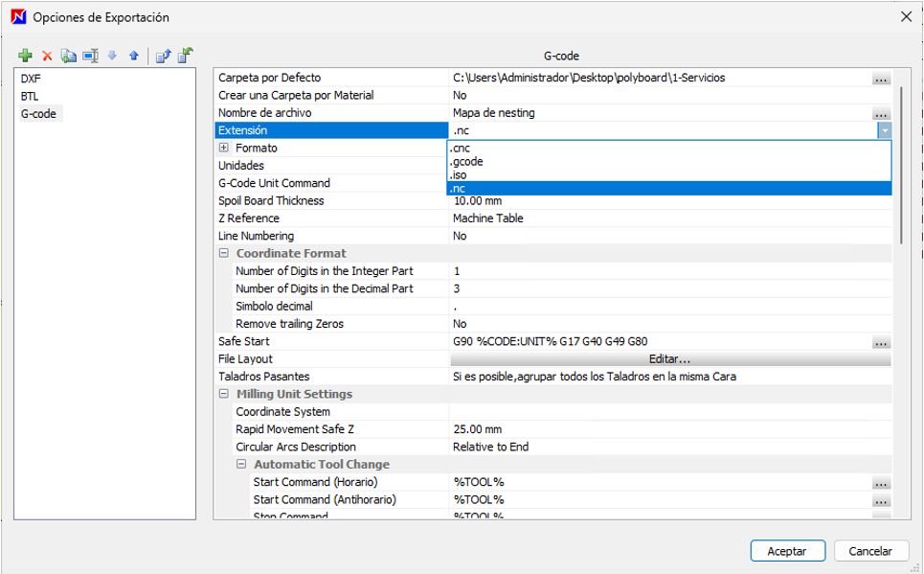This screenshot has width=924, height=574.
Task: Open the Safe Start ellipsis editor
Action: (x=881, y=342)
